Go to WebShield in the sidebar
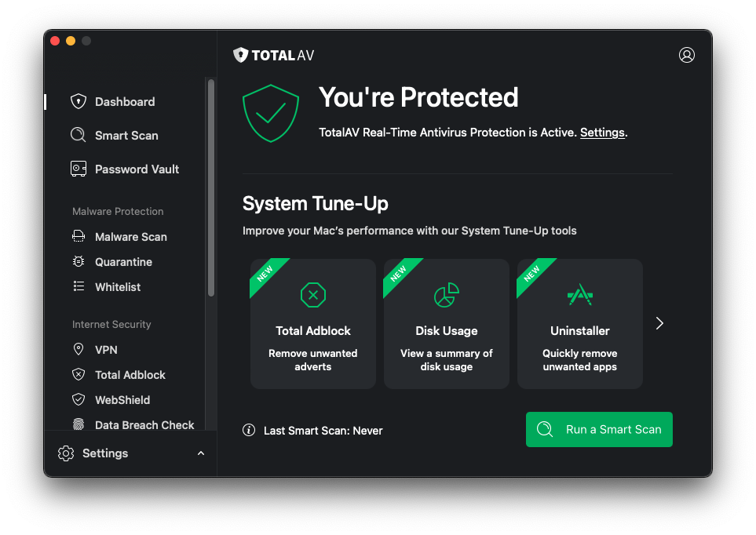This screenshot has width=756, height=535. coord(122,400)
